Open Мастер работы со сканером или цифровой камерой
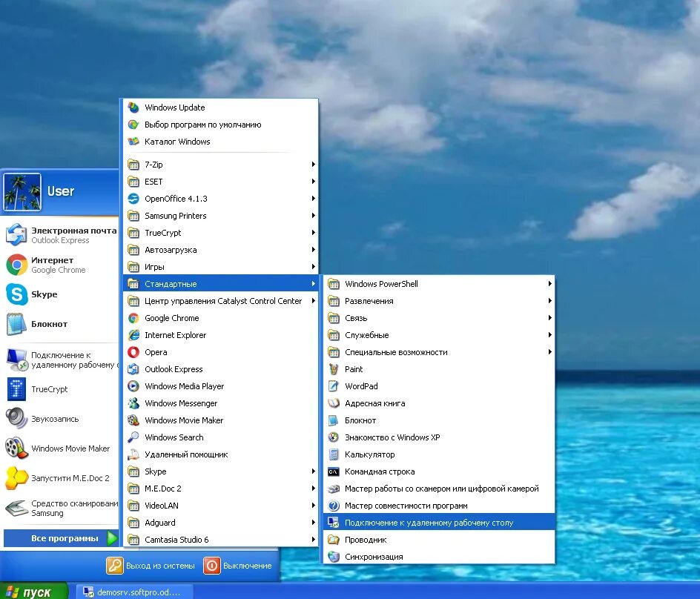 (x=439, y=489)
